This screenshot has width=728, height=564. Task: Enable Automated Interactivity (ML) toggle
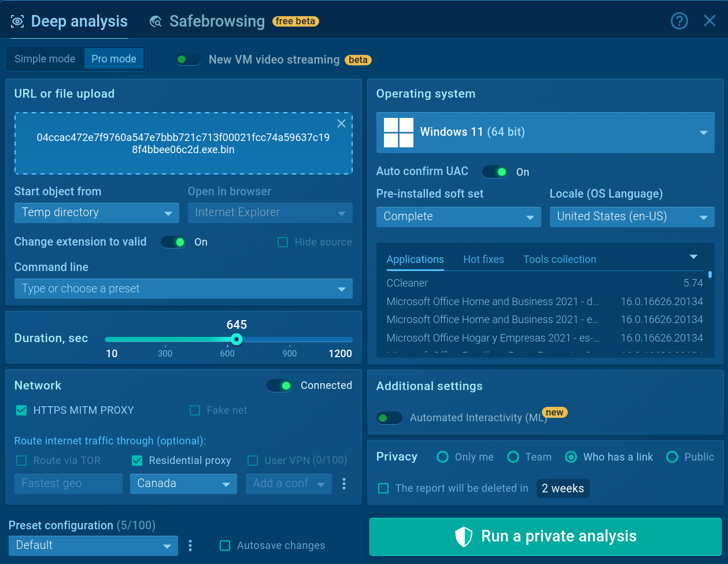tap(389, 418)
